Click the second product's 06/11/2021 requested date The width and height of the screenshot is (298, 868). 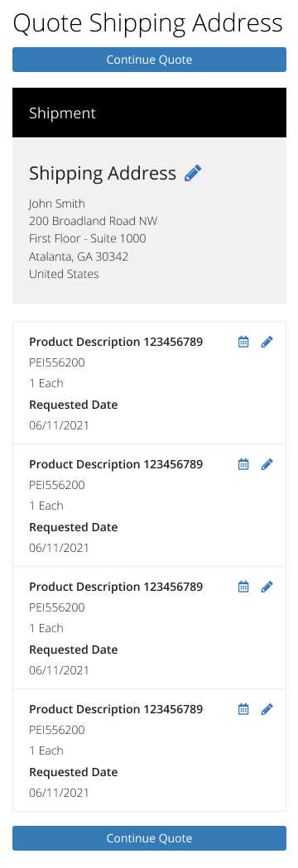tap(59, 548)
